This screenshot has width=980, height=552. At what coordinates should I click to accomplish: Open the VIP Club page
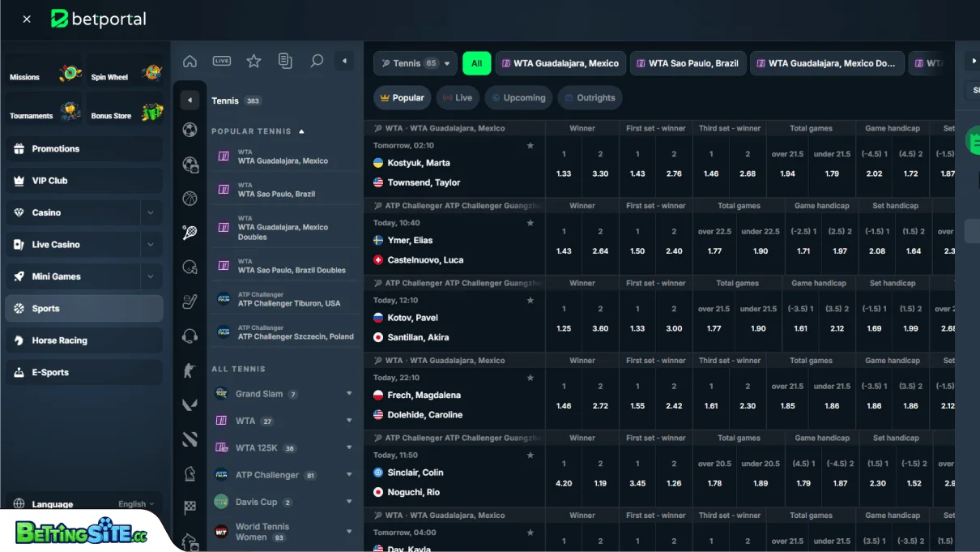tap(84, 181)
